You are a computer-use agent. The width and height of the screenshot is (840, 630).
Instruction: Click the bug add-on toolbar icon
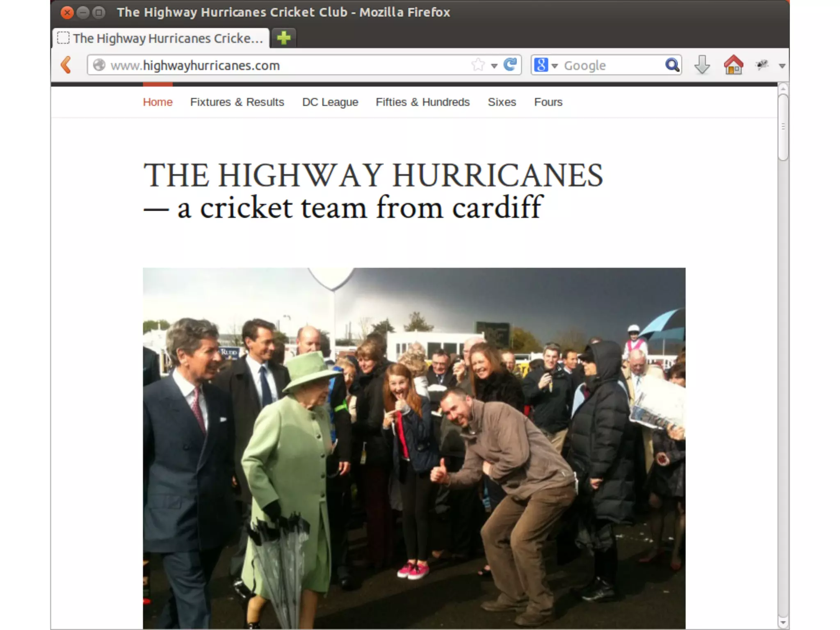(762, 65)
